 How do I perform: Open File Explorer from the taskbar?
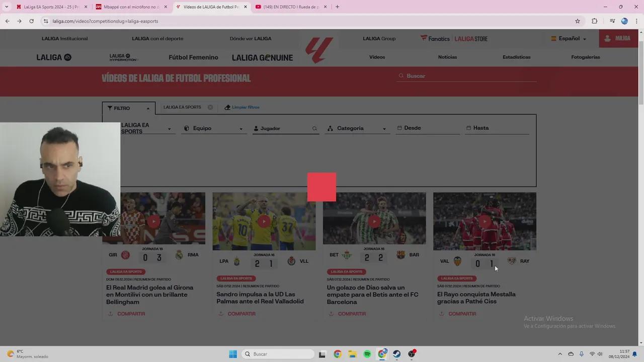[352, 354]
